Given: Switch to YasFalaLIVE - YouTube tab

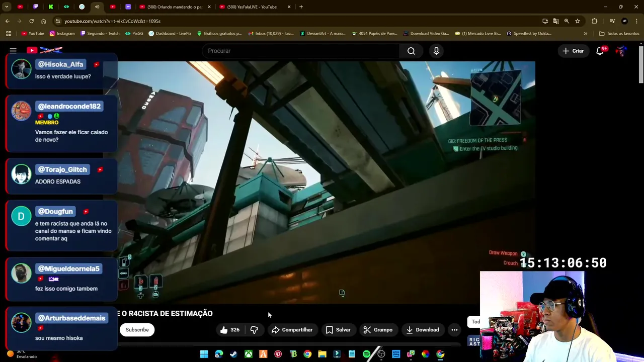Looking at the screenshot, I should (255, 7).
